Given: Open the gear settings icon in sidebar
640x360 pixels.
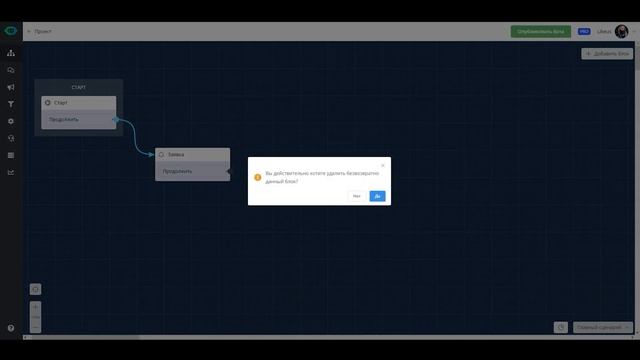Looking at the screenshot, I should coord(11,121).
